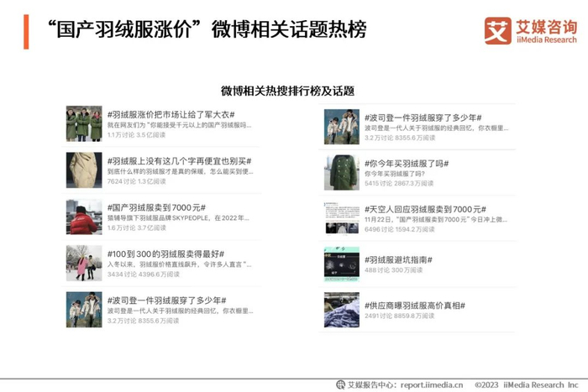Open the pink coat snow scene thumbnail
The width and height of the screenshot is (588, 392).
tap(84, 263)
